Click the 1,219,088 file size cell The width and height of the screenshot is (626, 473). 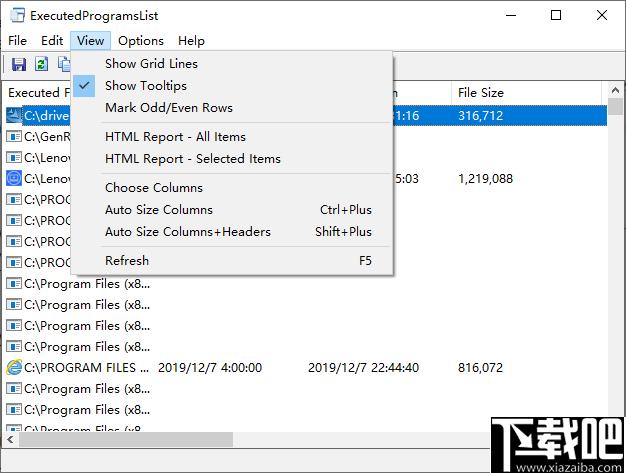(485, 178)
